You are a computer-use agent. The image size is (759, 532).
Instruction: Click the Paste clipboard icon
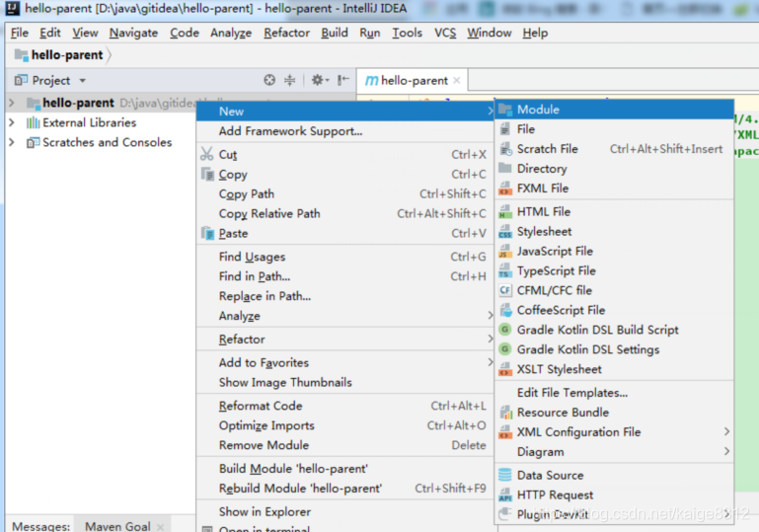point(207,233)
